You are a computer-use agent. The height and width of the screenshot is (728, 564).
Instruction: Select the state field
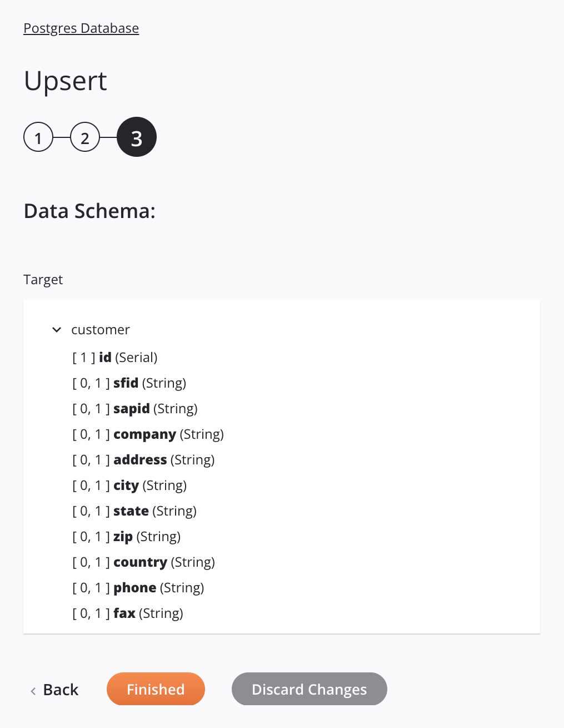tap(134, 511)
